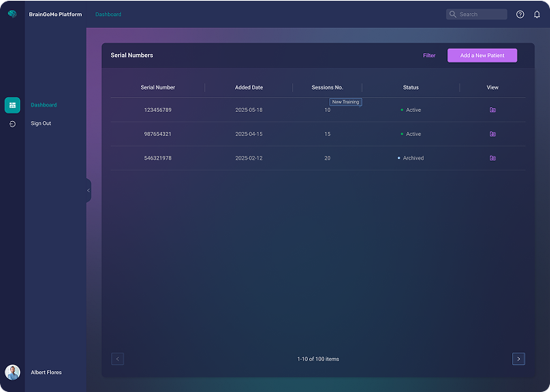Screen dimensions: 550x392
Task: Go to the next page of items
Action: pos(518,359)
